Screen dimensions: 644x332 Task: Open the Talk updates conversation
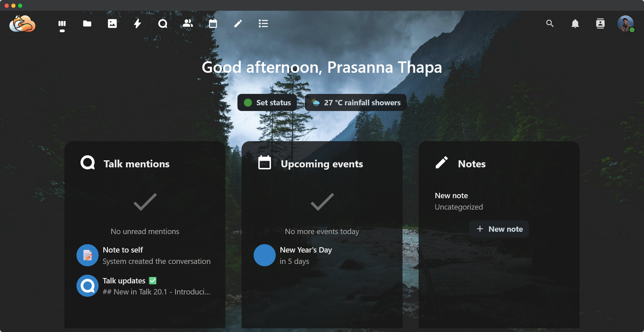click(x=145, y=286)
